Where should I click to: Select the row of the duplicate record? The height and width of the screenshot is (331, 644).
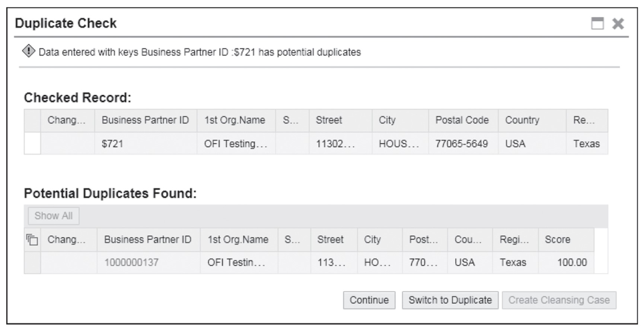pyautogui.click(x=32, y=262)
